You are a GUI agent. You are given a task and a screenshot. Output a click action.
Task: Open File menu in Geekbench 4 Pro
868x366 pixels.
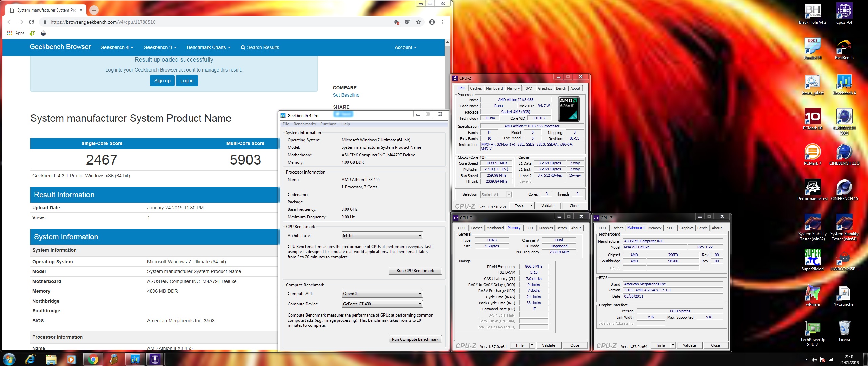(286, 124)
